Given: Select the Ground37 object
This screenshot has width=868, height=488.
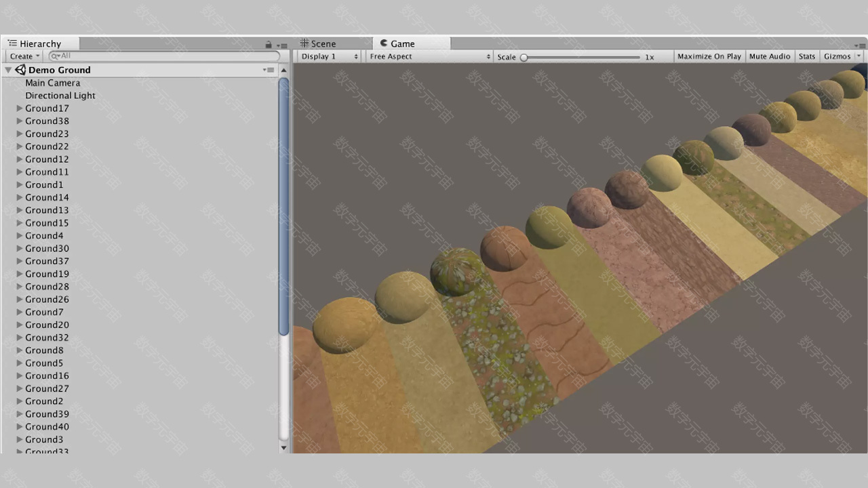Looking at the screenshot, I should 47,261.
